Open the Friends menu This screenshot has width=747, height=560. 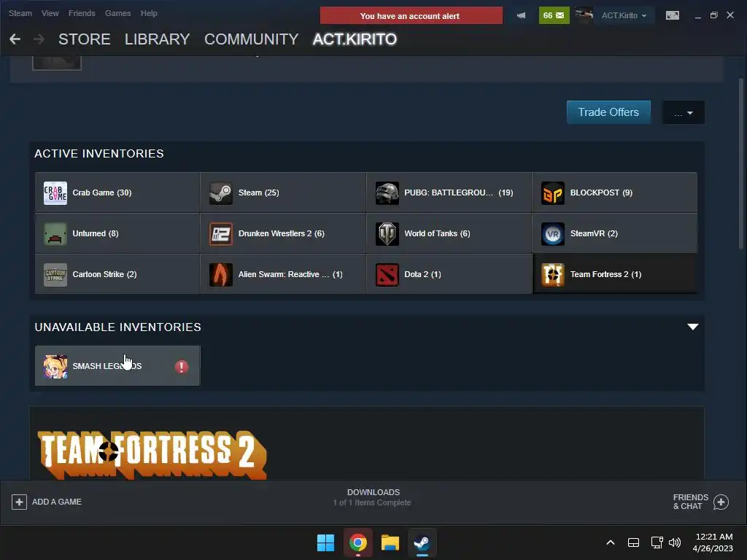pos(82,13)
